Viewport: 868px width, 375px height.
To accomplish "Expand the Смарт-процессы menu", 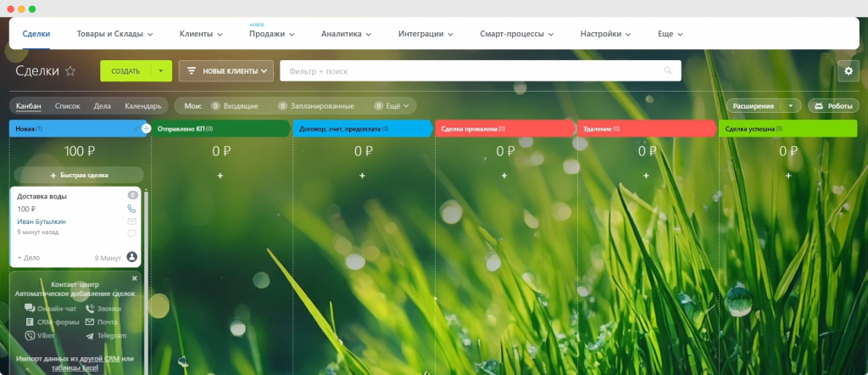I will pos(516,34).
